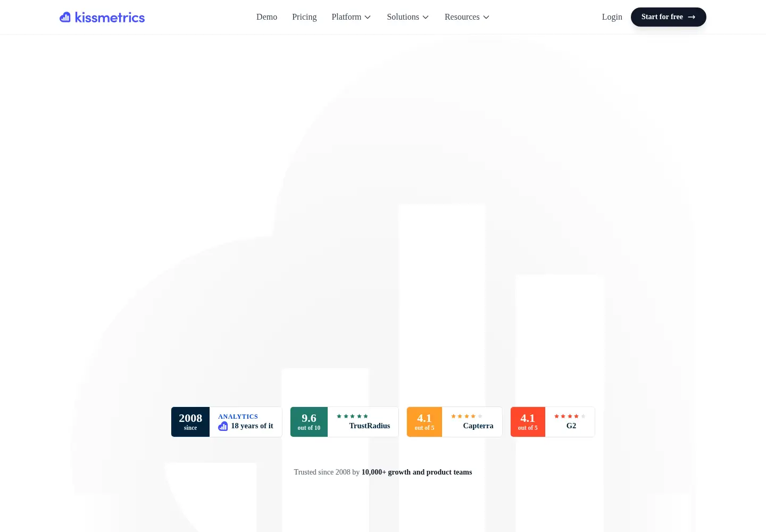
Task: Click the 2008 since badge
Action: point(190,422)
